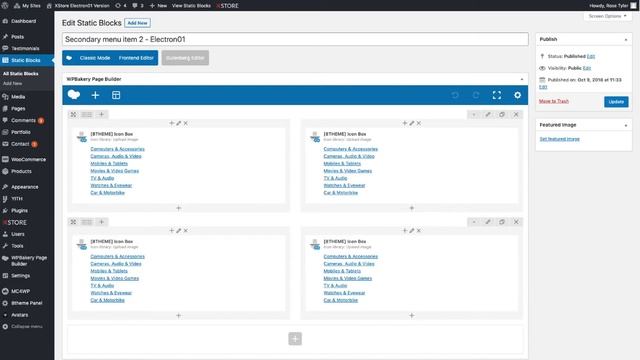The image size is (640, 360).
Task: Click the WPBakery cloud logo icon
Action: tap(74, 95)
